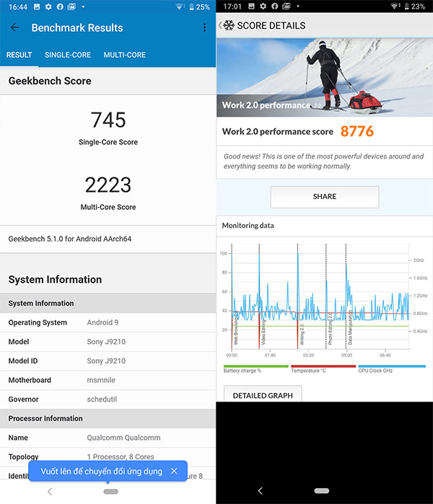The height and width of the screenshot is (504, 433).
Task: Tap the Geekbench Score header
Action: (108, 81)
